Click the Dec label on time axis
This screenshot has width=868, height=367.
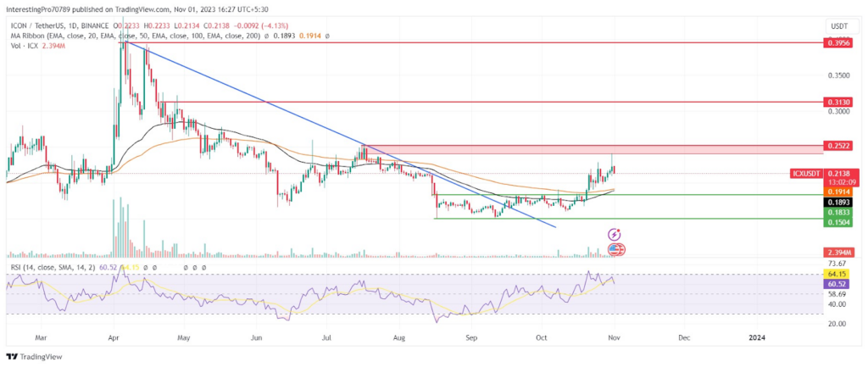684,336
